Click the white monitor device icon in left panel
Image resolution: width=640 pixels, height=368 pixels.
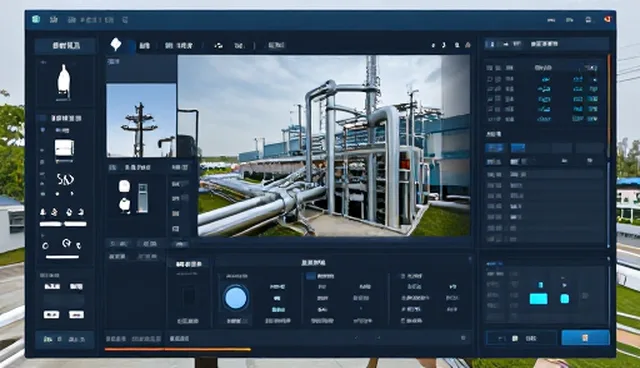click(64, 148)
